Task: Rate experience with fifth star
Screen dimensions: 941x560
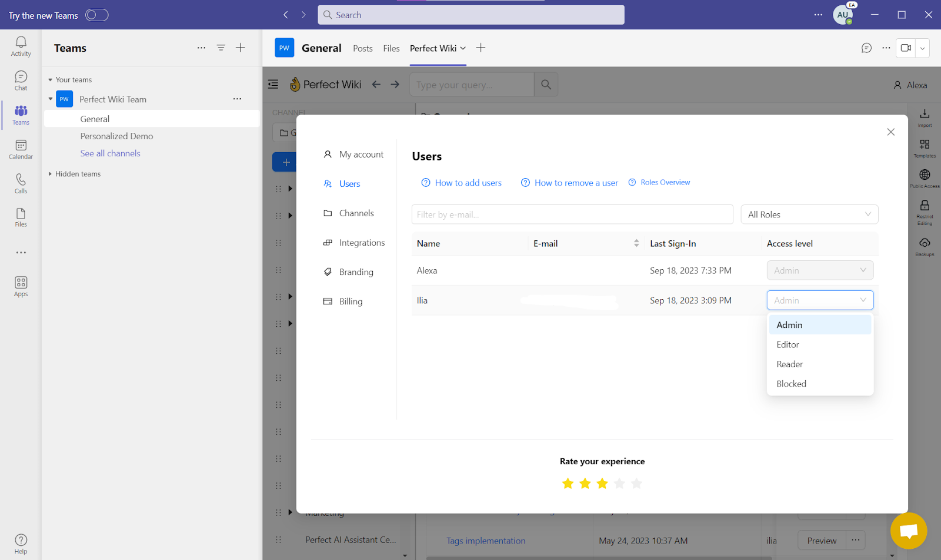Action: click(636, 484)
